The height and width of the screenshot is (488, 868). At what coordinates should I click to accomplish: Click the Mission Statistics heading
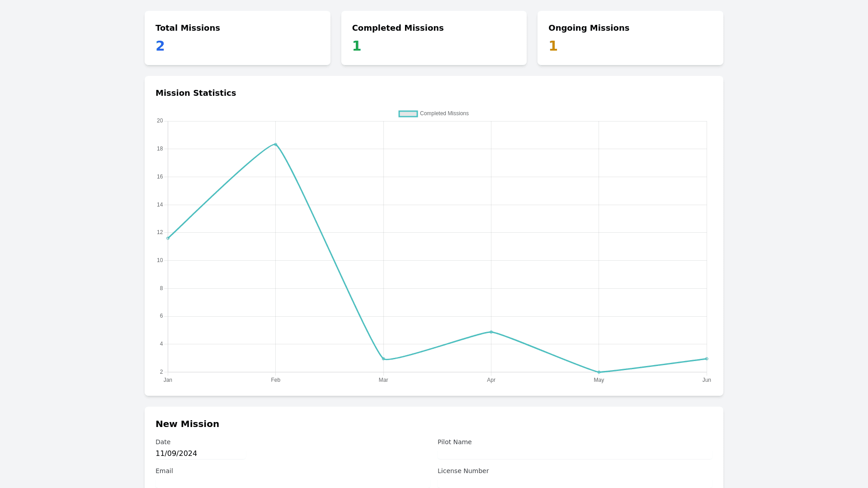click(196, 93)
